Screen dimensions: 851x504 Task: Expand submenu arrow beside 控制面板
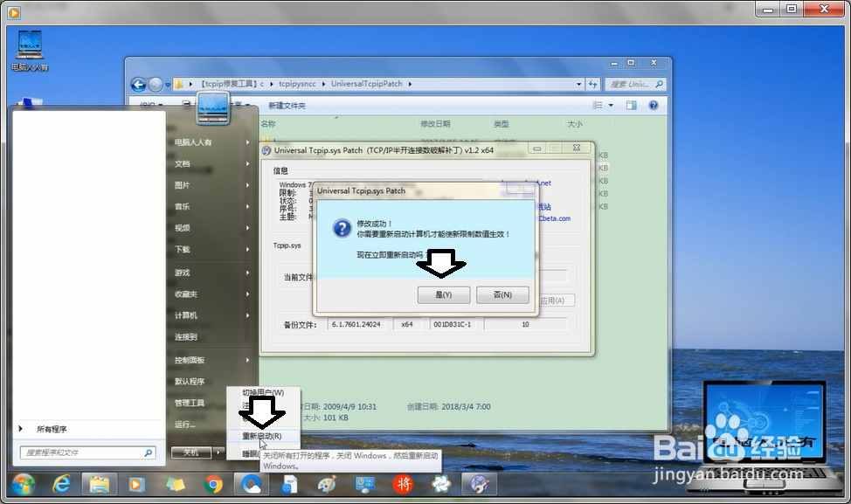coord(247,360)
